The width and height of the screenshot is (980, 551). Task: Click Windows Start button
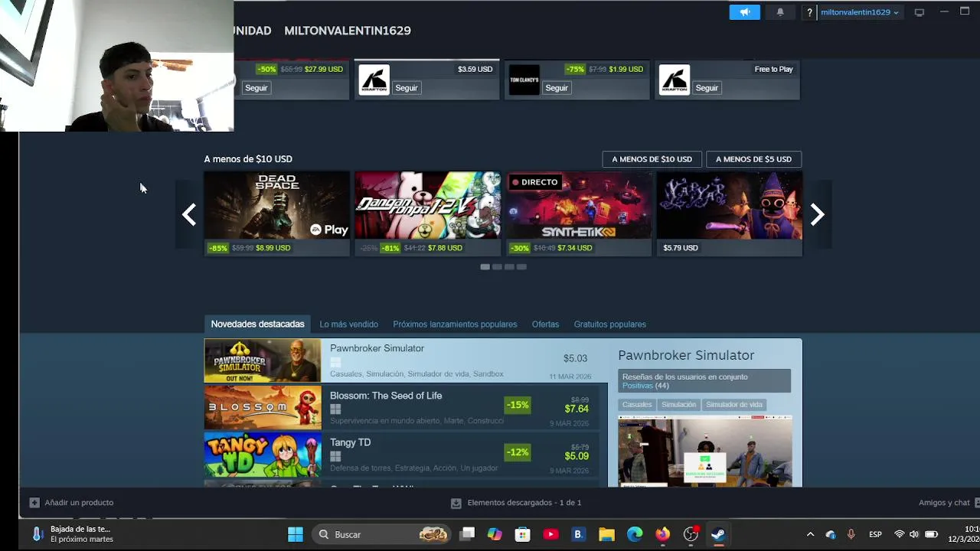pos(296,535)
